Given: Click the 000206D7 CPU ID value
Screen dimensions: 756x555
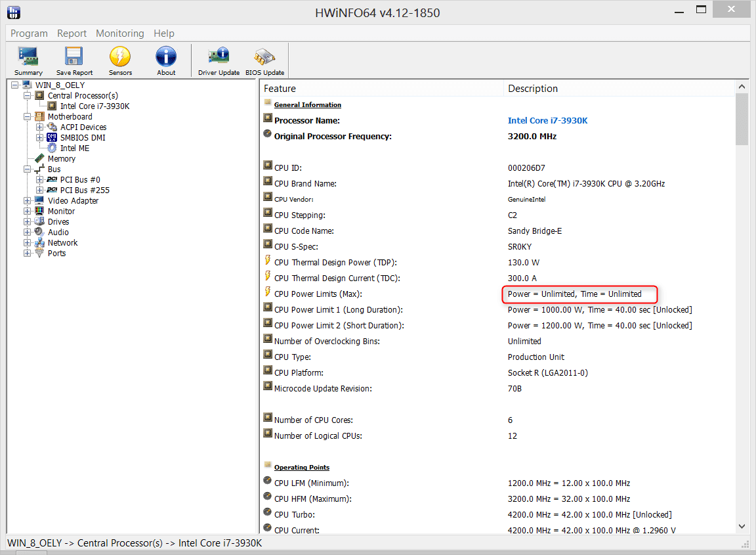Looking at the screenshot, I should [526, 168].
